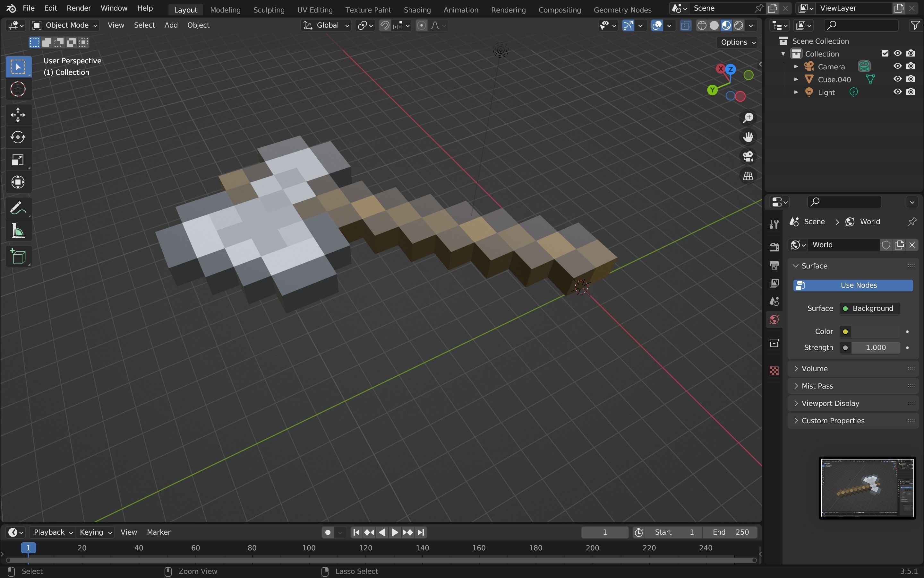Hide Cube.040 in viewport via eye icon
Image resolution: width=924 pixels, height=578 pixels.
click(898, 79)
